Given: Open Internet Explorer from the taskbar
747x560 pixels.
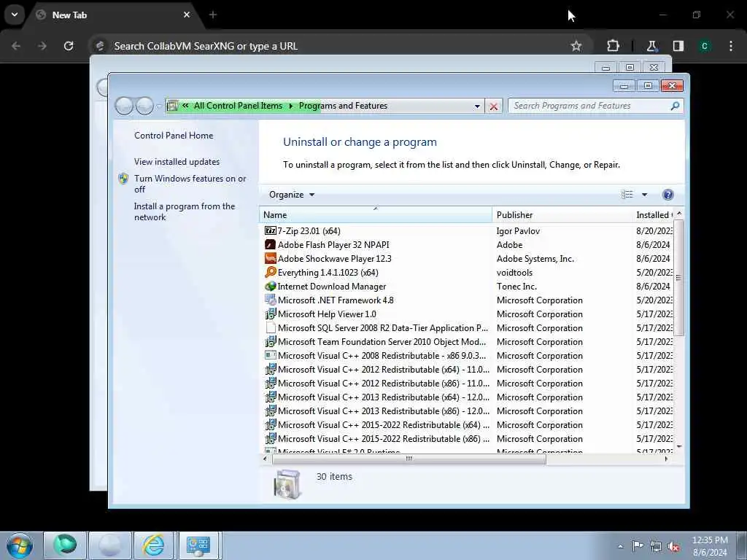Looking at the screenshot, I should click(x=153, y=545).
